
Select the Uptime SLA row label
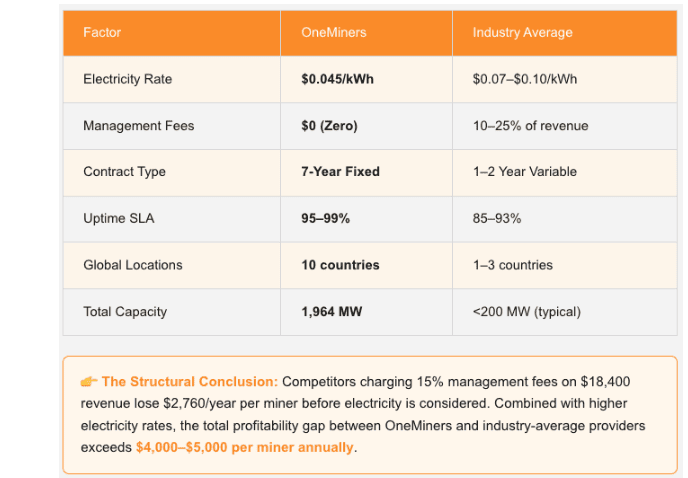point(118,218)
